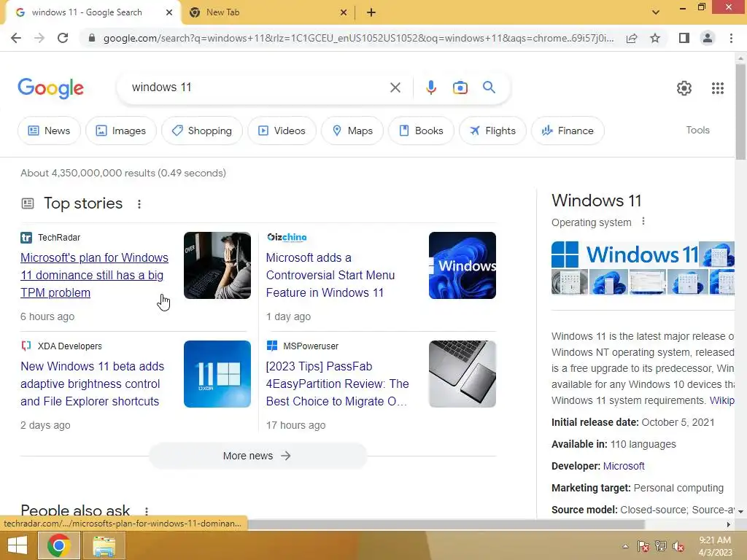Click MSPoweruser laptop thumbnail image
The width and height of the screenshot is (747, 560).
462,374
